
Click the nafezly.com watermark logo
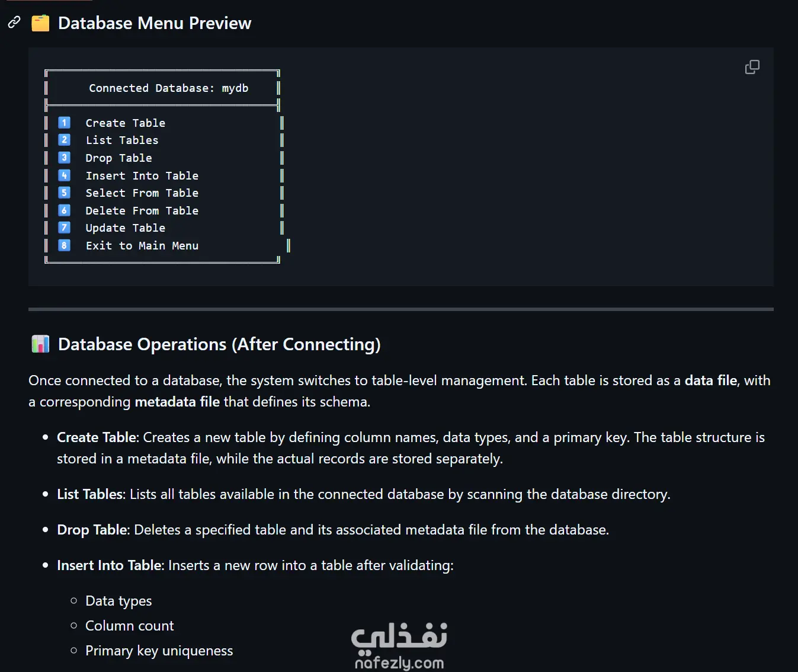click(399, 646)
